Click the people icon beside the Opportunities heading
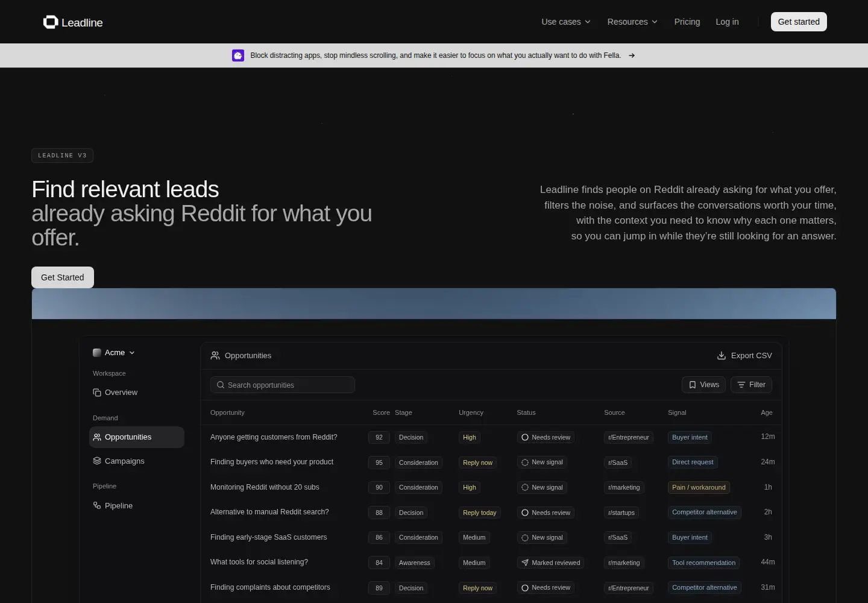This screenshot has width=868, height=603. coord(215,356)
